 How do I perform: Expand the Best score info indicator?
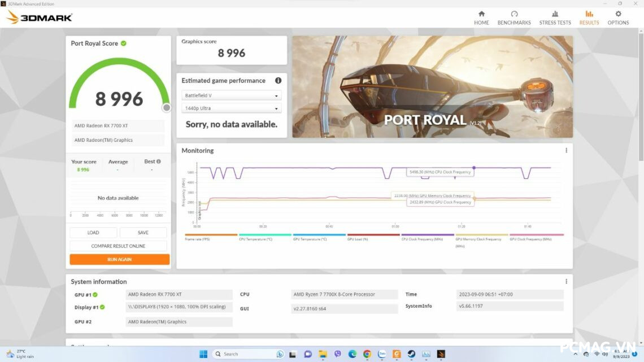click(159, 161)
